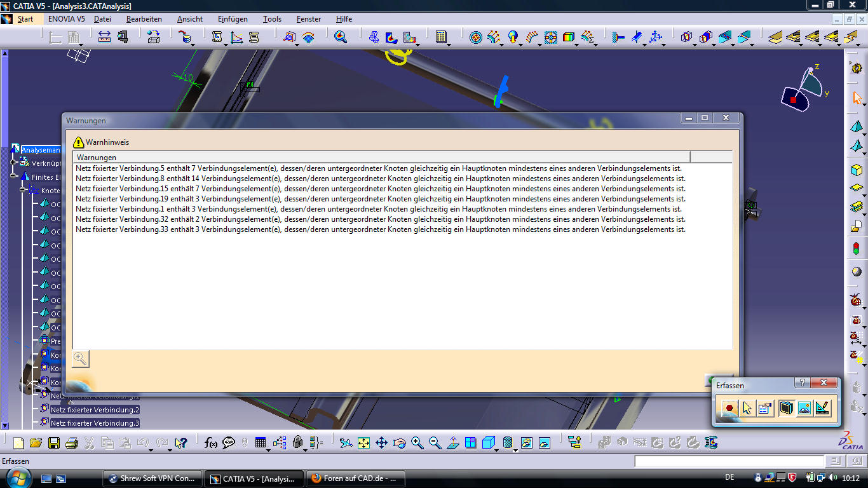Click the volume speaker tray icon
The width and height of the screenshot is (868, 488).
[833, 477]
